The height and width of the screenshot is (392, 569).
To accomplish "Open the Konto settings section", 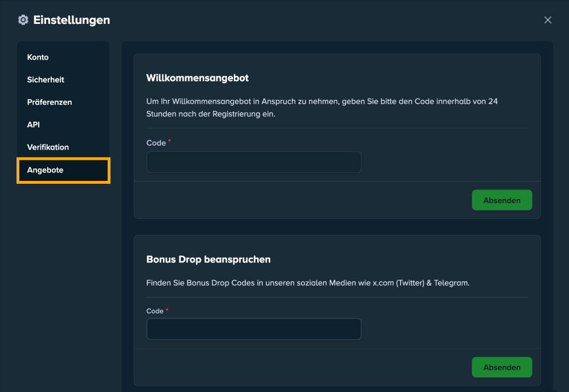I will 38,57.
